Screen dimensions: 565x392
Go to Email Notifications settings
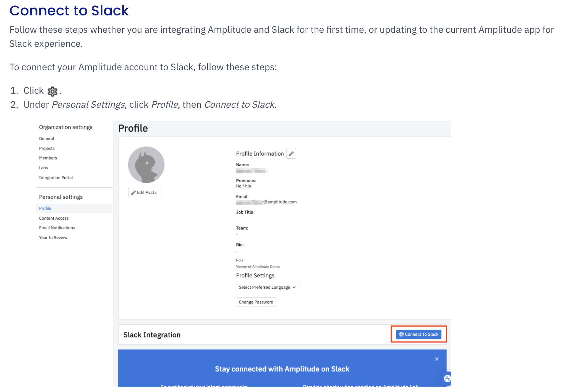point(57,228)
